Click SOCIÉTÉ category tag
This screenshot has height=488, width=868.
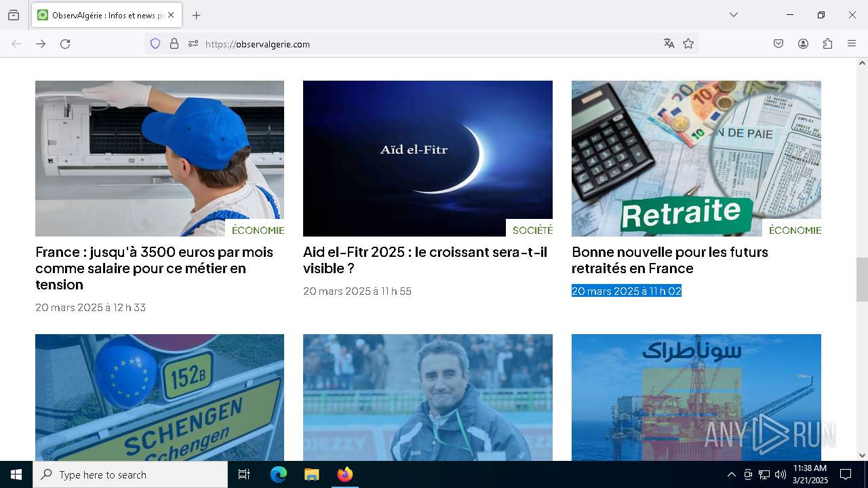click(532, 230)
